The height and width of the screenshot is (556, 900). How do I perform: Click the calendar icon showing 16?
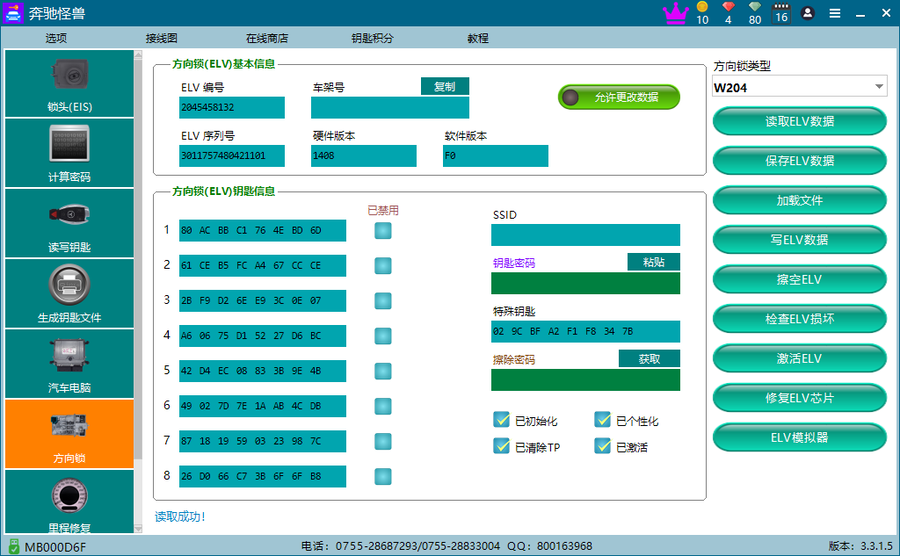pyautogui.click(x=781, y=13)
